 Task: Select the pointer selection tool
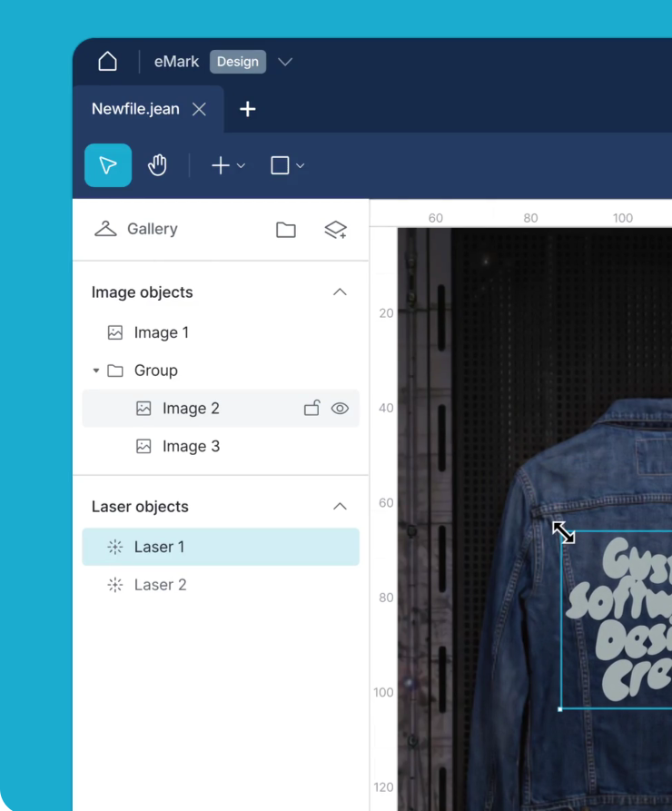pyautogui.click(x=108, y=165)
